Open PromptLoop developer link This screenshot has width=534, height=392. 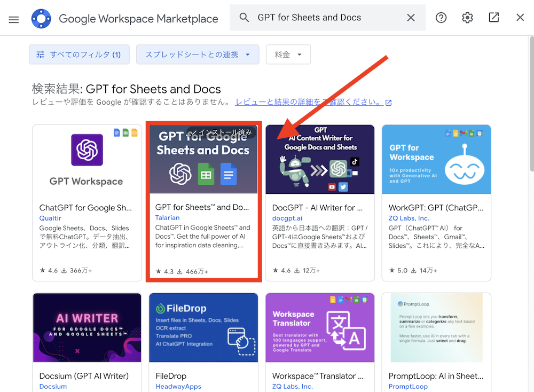point(408,386)
